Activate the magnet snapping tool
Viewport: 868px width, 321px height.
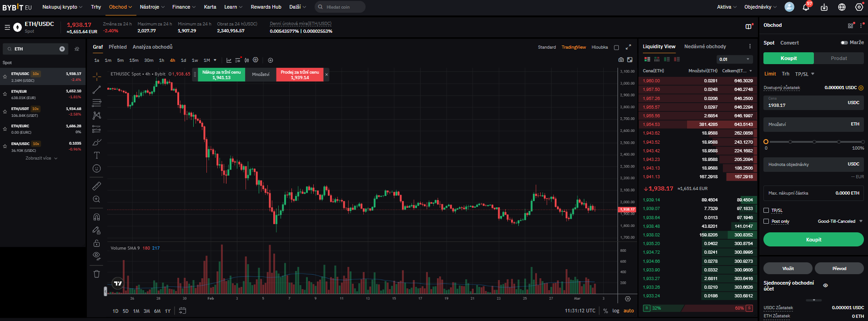coord(96,217)
